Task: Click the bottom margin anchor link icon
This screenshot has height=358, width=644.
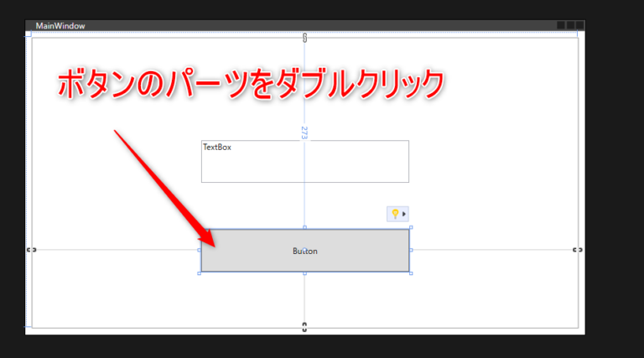Action: (x=304, y=327)
